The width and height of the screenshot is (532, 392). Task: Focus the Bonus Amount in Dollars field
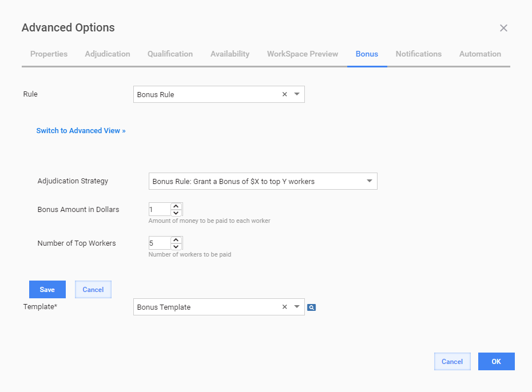(160, 209)
